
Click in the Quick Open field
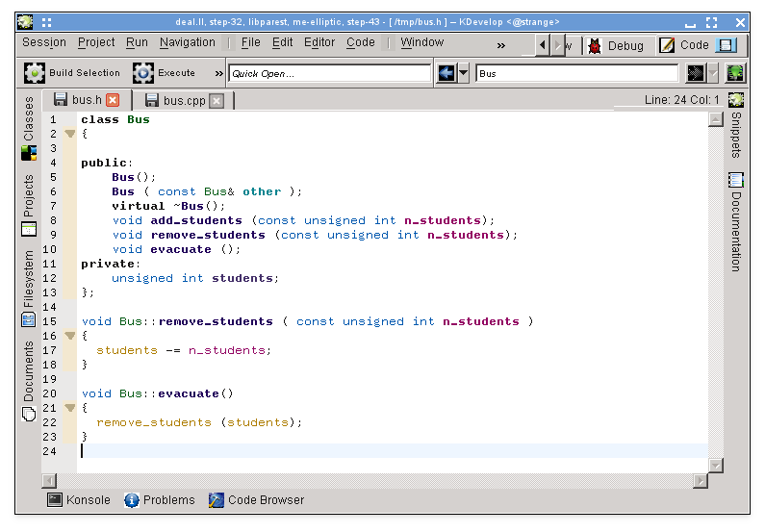[330, 74]
